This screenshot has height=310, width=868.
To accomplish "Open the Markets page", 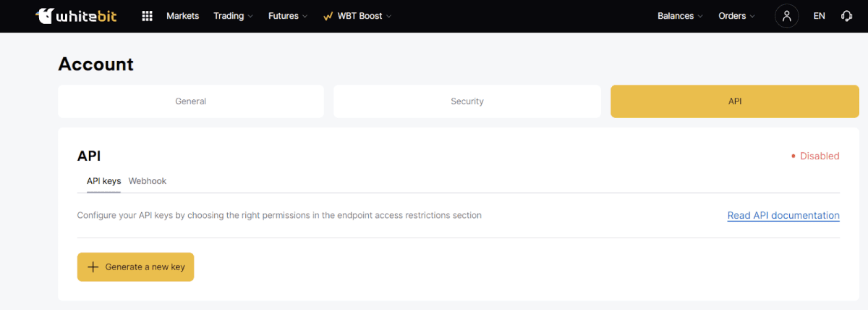I will [182, 16].
